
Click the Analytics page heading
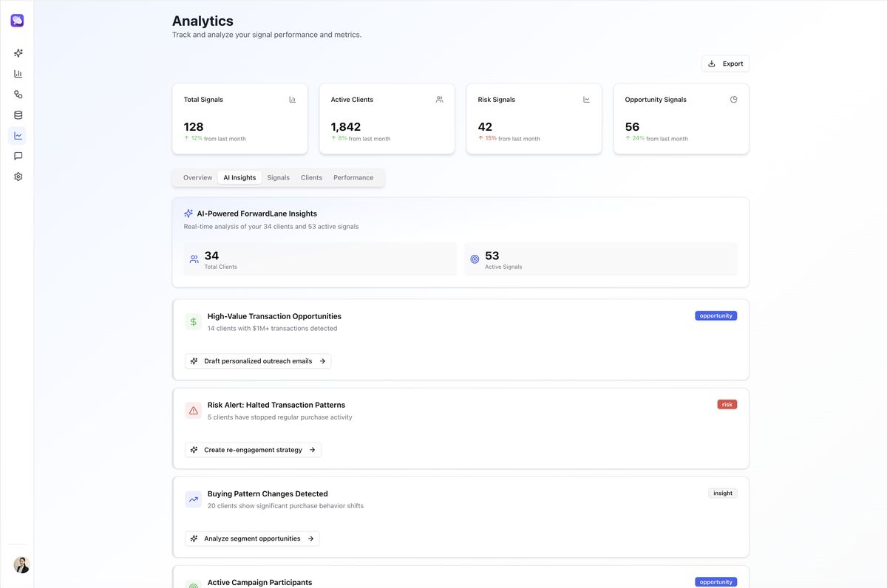(203, 21)
